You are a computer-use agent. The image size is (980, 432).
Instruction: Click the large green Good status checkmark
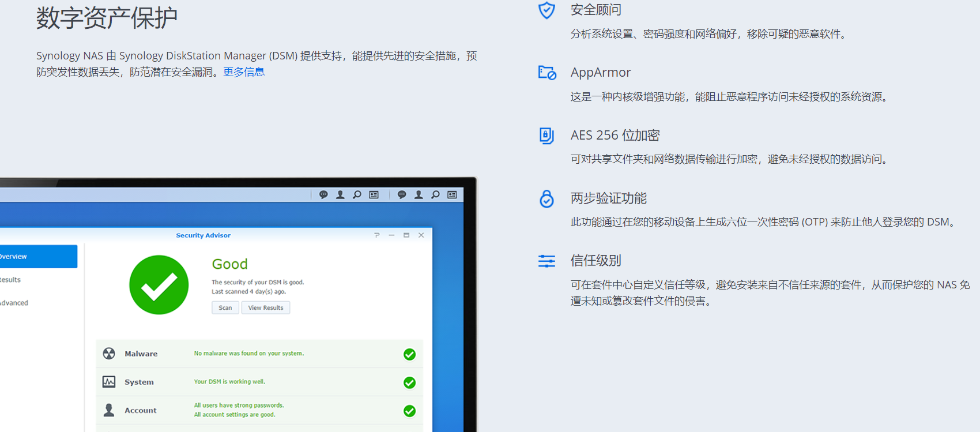pos(159,285)
